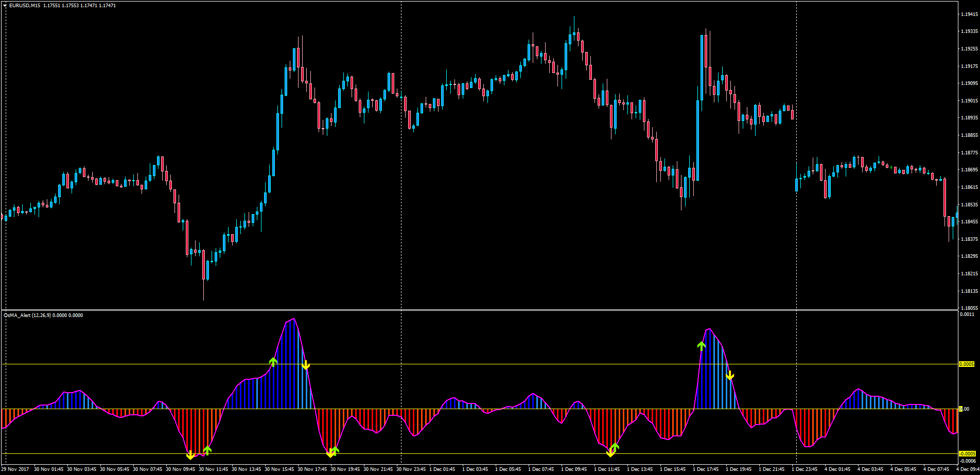980x475 pixels.
Task: Click the -0.0006 value on the indicator scale
Action: click(x=967, y=461)
